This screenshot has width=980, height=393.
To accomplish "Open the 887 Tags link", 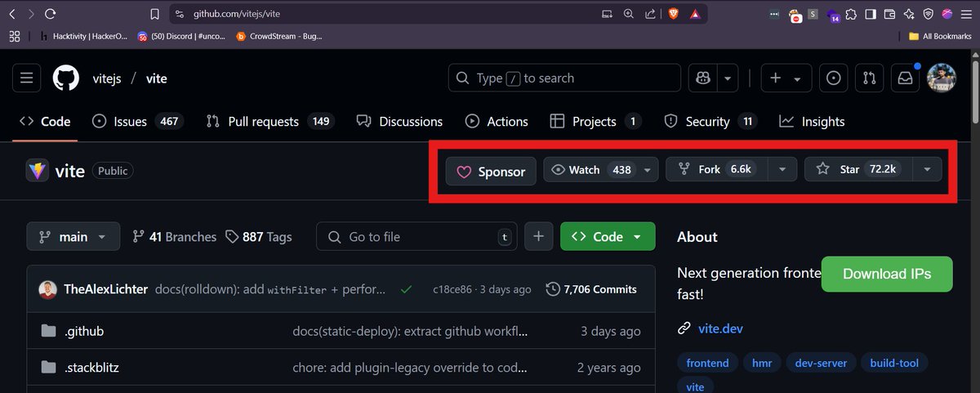I will [x=258, y=237].
